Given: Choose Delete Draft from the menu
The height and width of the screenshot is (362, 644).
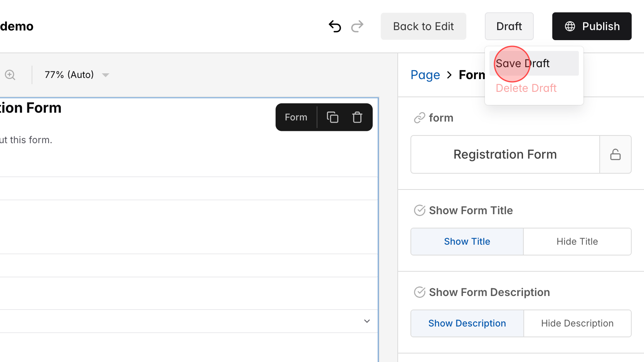Looking at the screenshot, I should click(x=526, y=88).
